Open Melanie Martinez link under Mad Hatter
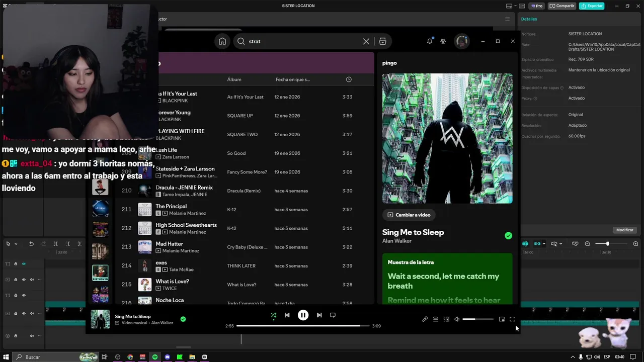This screenshot has height=362, width=644. (181, 251)
